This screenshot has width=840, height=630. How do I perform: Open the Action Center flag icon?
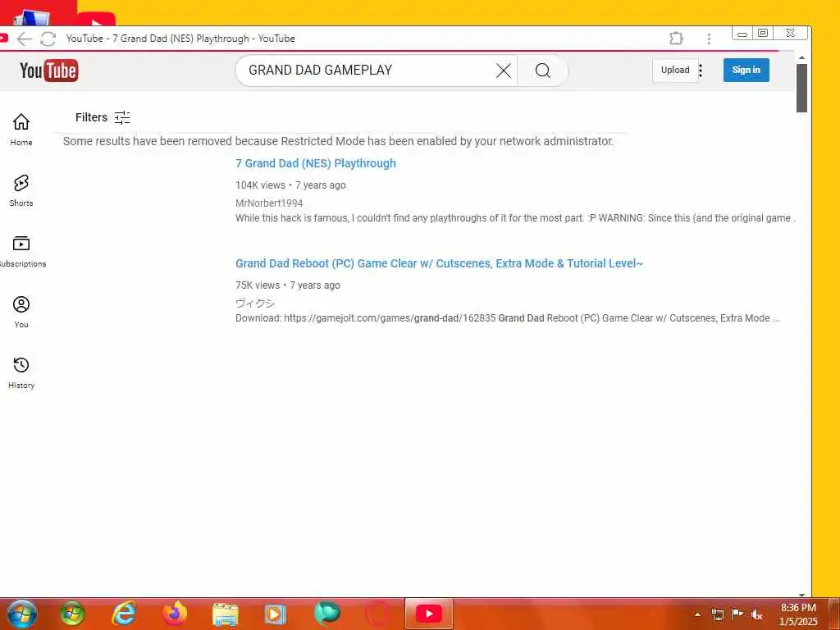pos(737,614)
